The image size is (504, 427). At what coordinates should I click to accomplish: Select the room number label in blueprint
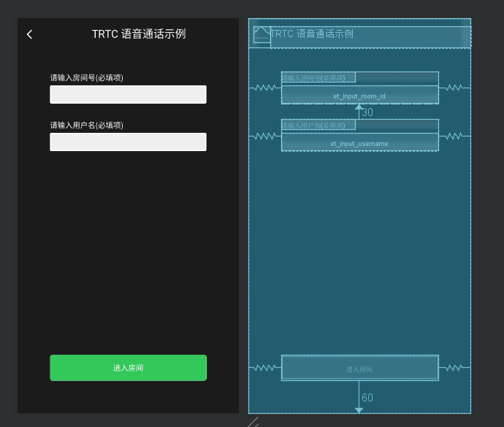[318, 77]
